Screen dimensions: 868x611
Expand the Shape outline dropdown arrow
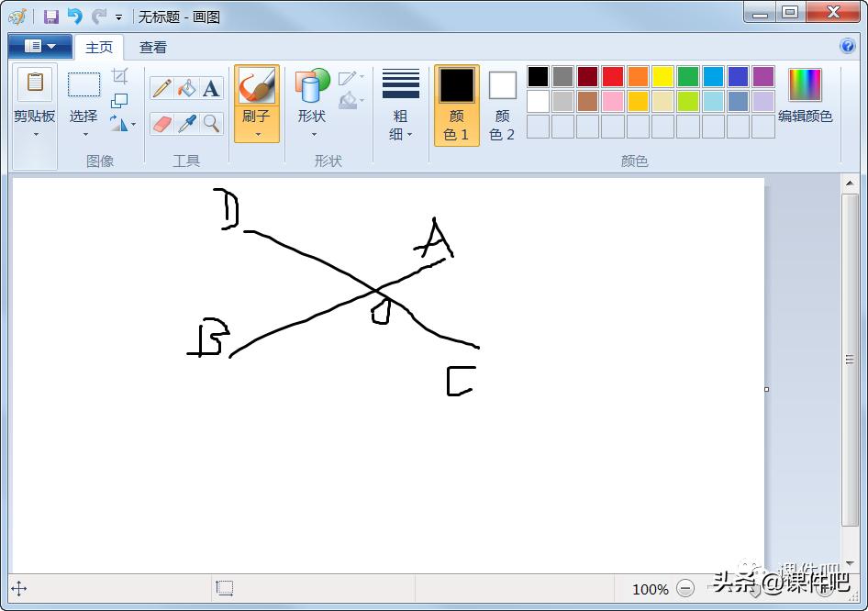pyautogui.click(x=362, y=77)
